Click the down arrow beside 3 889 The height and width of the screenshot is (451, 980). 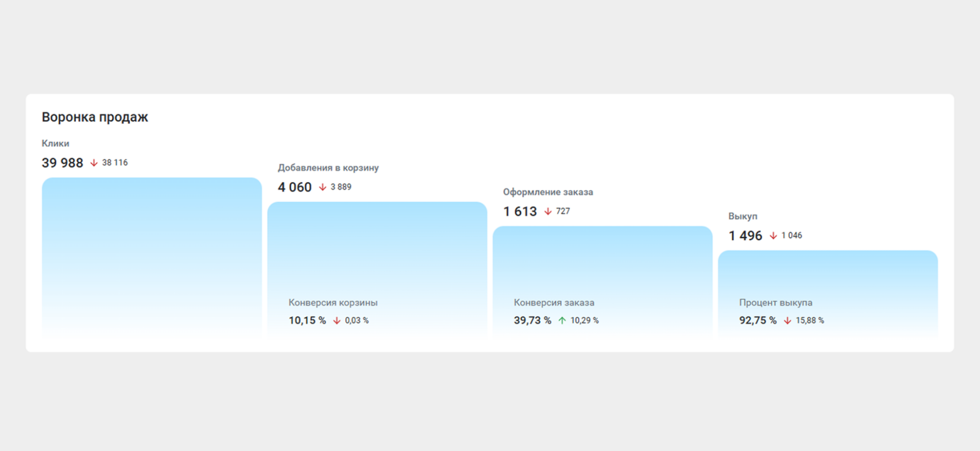(323, 187)
